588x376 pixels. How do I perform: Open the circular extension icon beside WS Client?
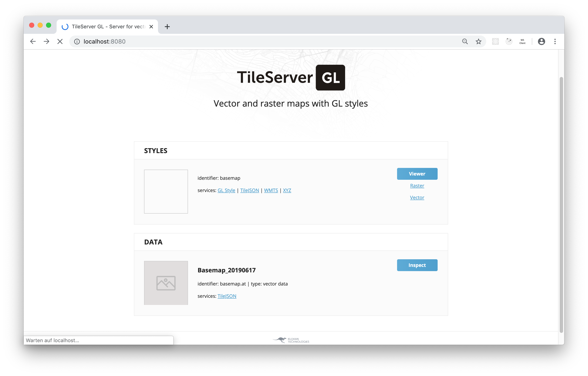[509, 42]
